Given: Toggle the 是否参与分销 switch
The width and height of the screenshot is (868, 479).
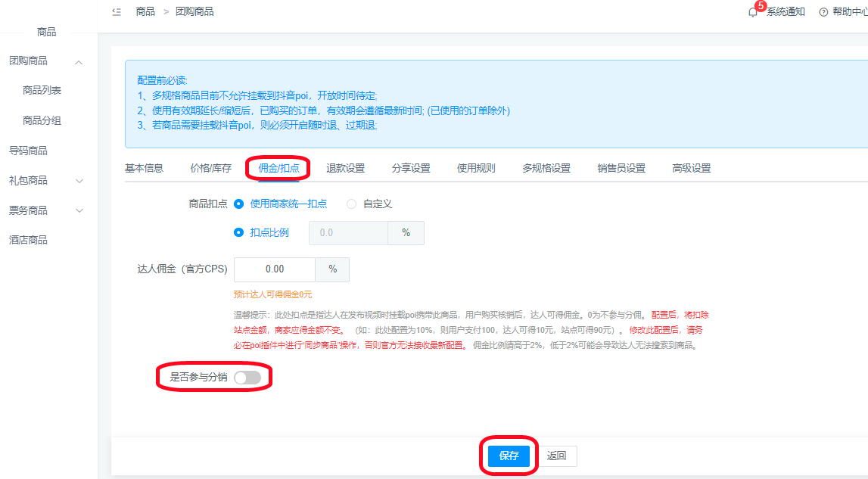Looking at the screenshot, I should 247,378.
